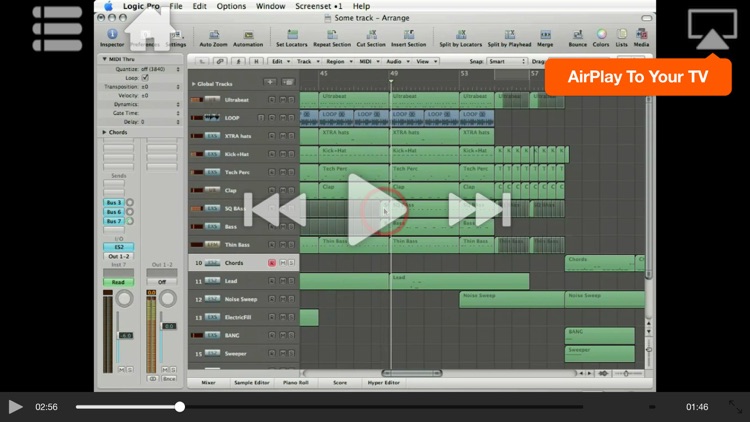Mute the Chords track

283,263
